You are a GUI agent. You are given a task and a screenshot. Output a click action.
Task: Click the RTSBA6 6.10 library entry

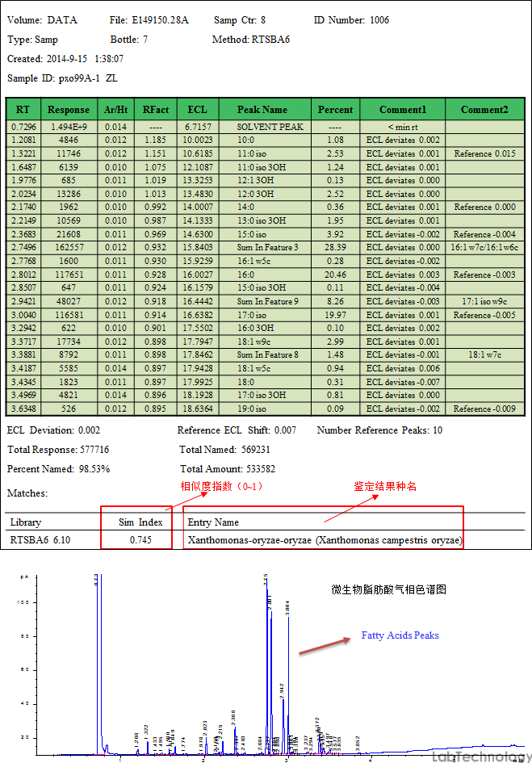(40, 540)
